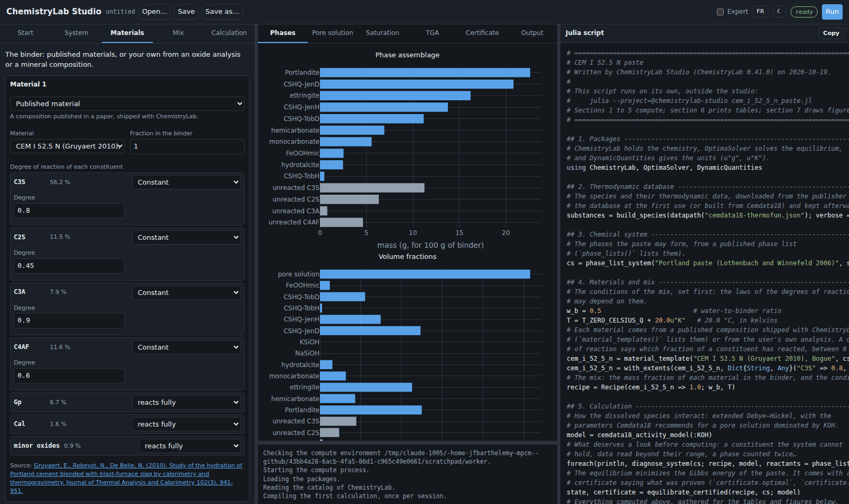Image resolution: width=849 pixels, height=504 pixels.
Task: Click Save as… button
Action: click(x=222, y=12)
